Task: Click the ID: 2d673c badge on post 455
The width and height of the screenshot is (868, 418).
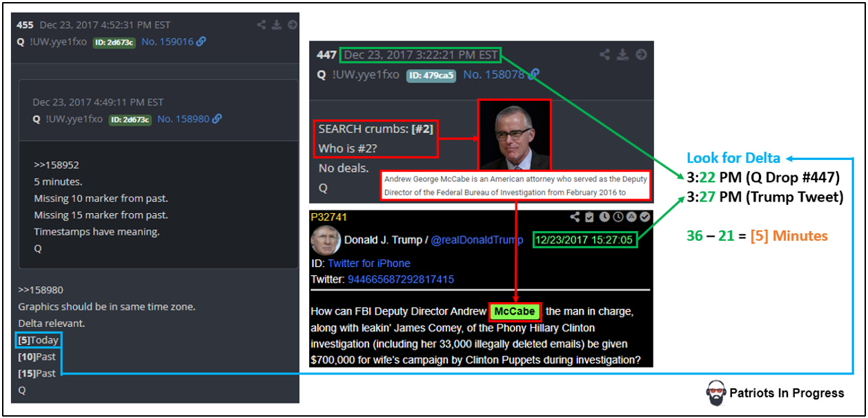Action: click(115, 41)
